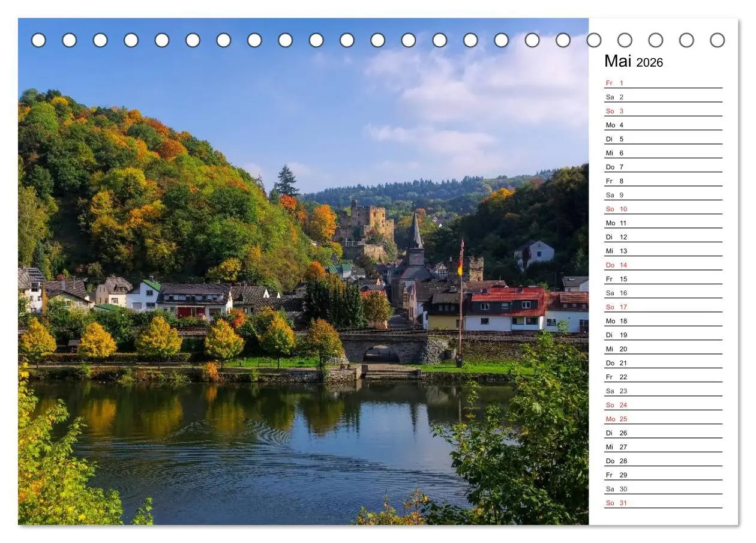Select the date row 'Fr 1'
Screen dimensions: 756x543
(663, 83)
